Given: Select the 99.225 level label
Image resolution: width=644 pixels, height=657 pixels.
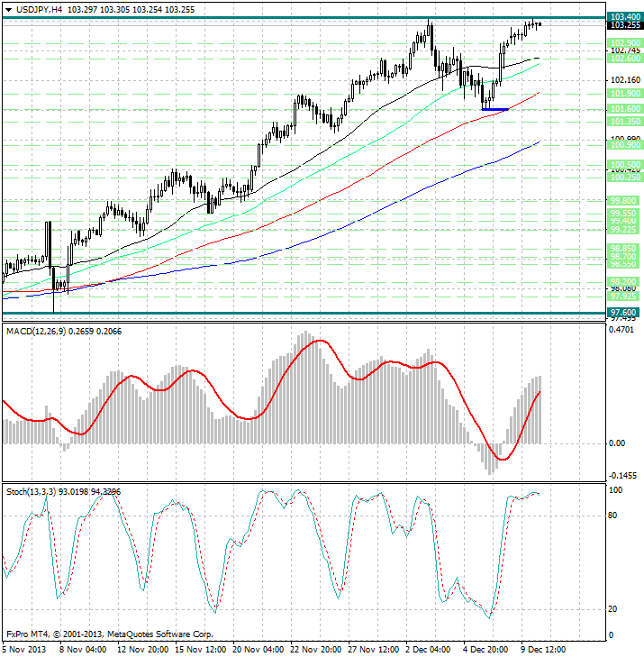Looking at the screenshot, I should pos(625,230).
